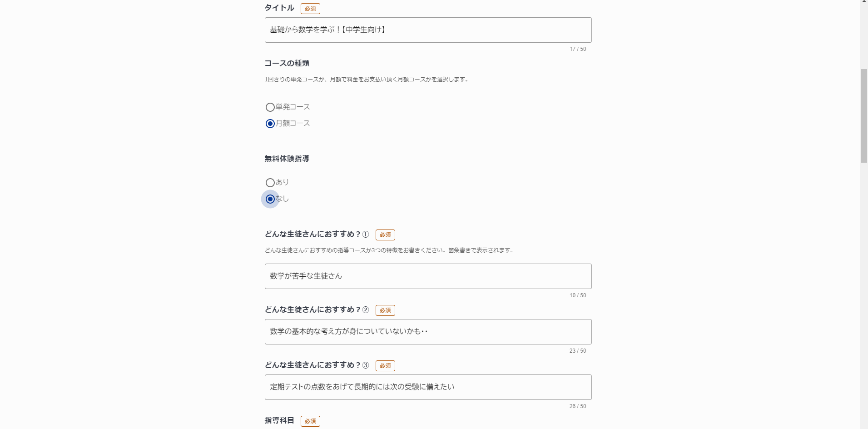Focus the おすすめ② field about 基本的な考え方

(x=428, y=332)
